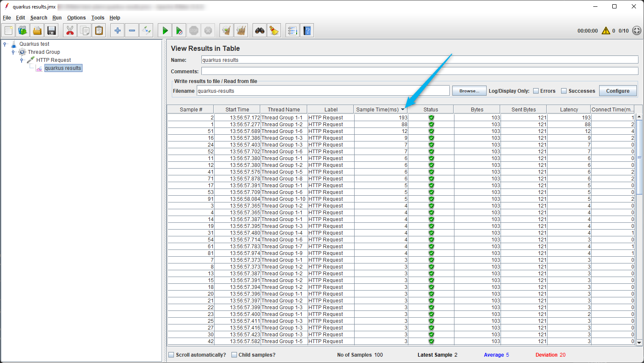
Task: Sort table by Bytes column header
Action: (477, 109)
